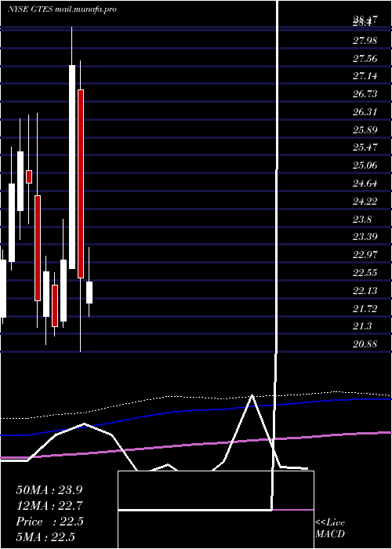Click the tallest red candlestick body
The height and width of the screenshot is (549, 392).
81,184
